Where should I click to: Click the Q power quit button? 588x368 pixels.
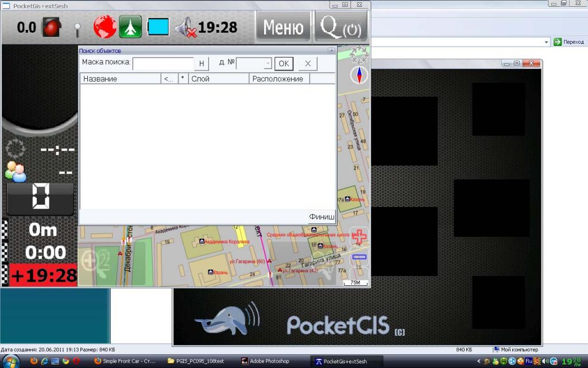coord(341,27)
